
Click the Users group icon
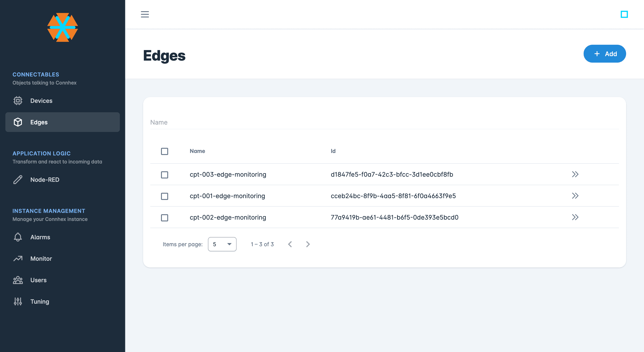click(18, 280)
